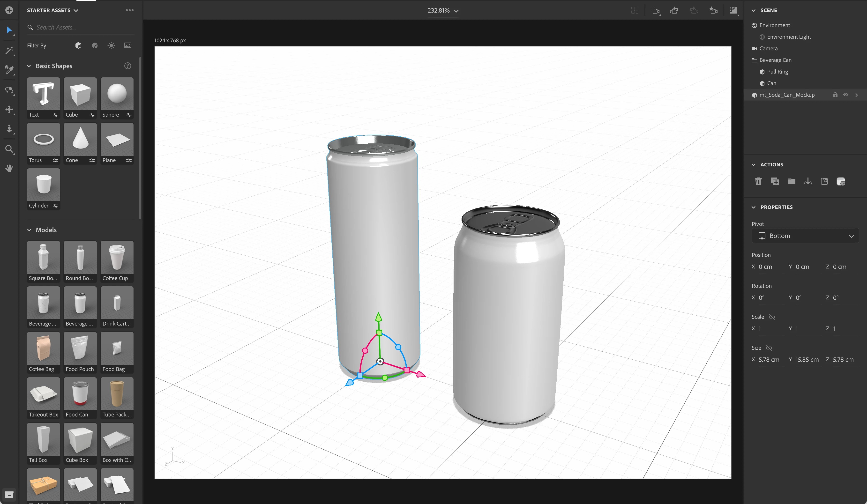Select the Sampler eyedropper tool
This screenshot has height=504, width=867.
(x=9, y=70)
